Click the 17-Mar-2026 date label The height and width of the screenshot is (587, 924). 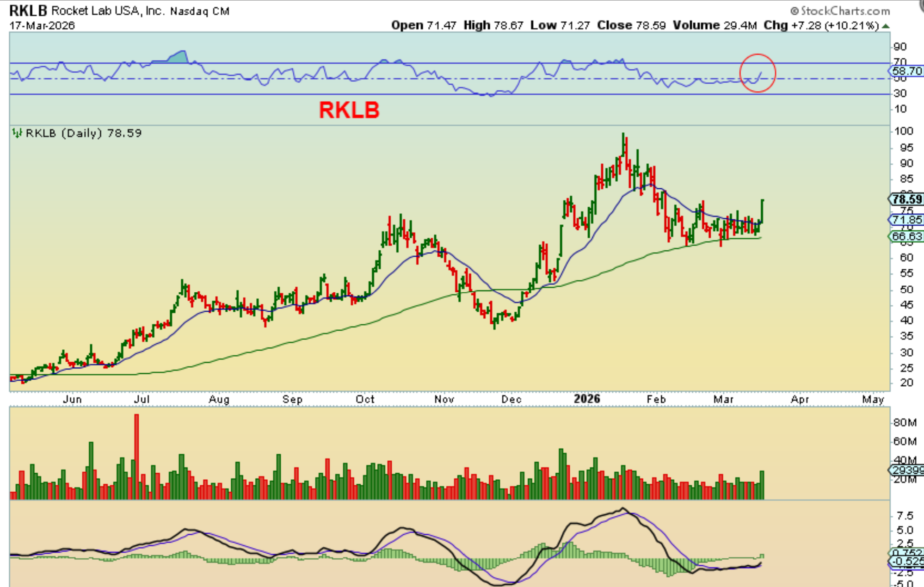click(42, 25)
